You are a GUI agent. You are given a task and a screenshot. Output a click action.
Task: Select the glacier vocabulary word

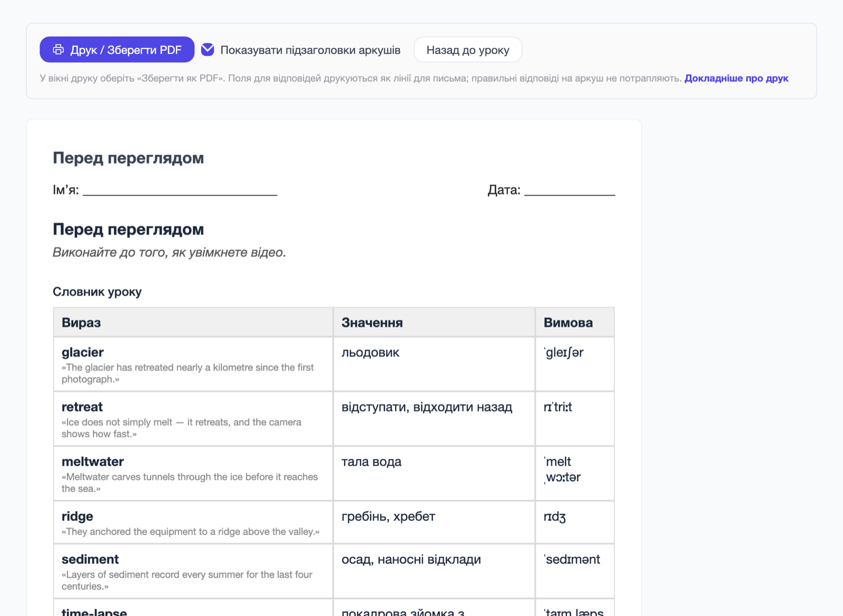(x=83, y=352)
